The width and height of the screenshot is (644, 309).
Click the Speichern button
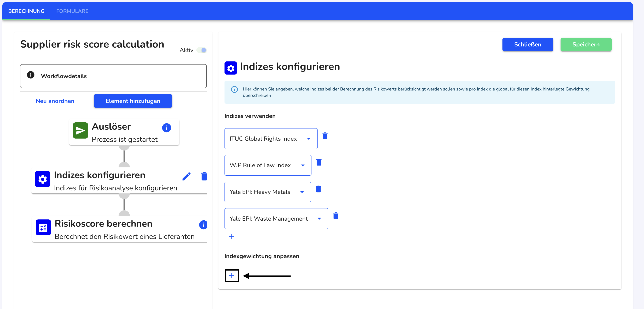[586, 45]
